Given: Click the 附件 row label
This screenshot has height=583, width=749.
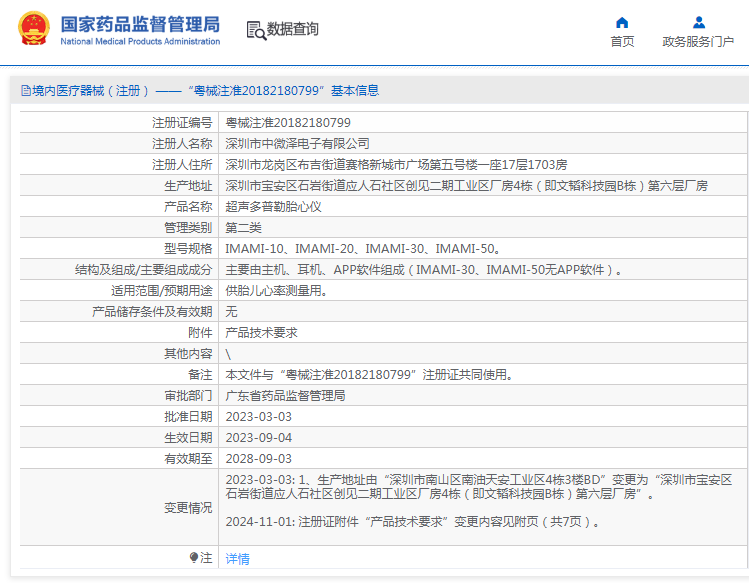Looking at the screenshot, I should (x=200, y=333).
